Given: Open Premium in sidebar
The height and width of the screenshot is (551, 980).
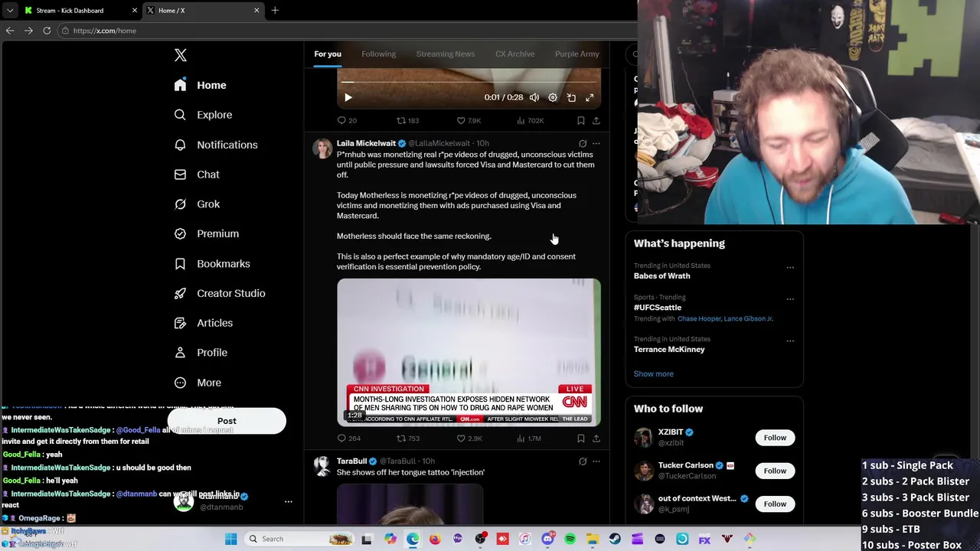Looking at the screenshot, I should (207, 233).
